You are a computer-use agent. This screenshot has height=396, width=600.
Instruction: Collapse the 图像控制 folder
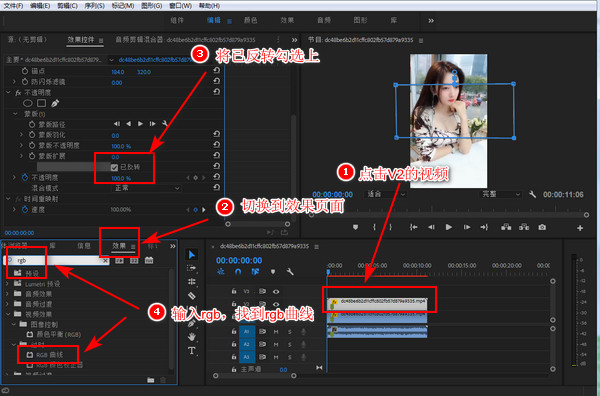coord(14,324)
